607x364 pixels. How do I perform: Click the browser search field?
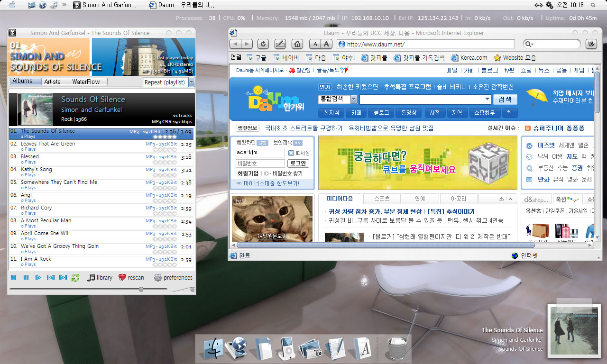pos(552,44)
